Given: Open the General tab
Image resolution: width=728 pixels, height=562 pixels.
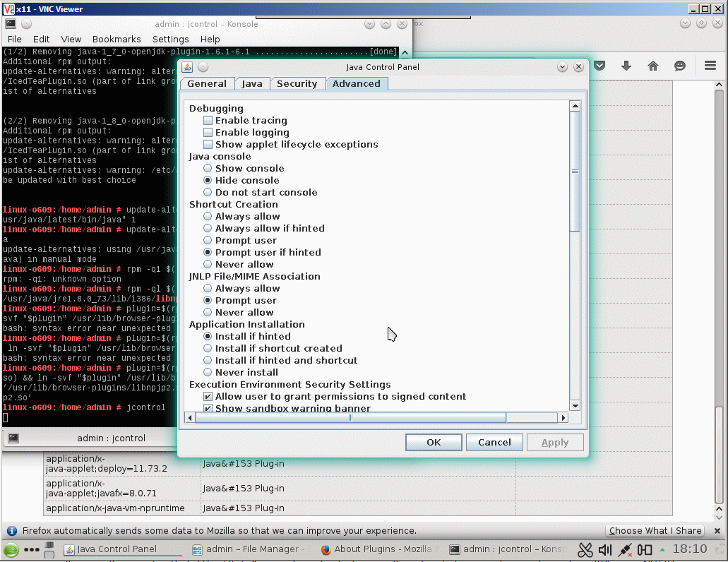Looking at the screenshot, I should coord(207,83).
